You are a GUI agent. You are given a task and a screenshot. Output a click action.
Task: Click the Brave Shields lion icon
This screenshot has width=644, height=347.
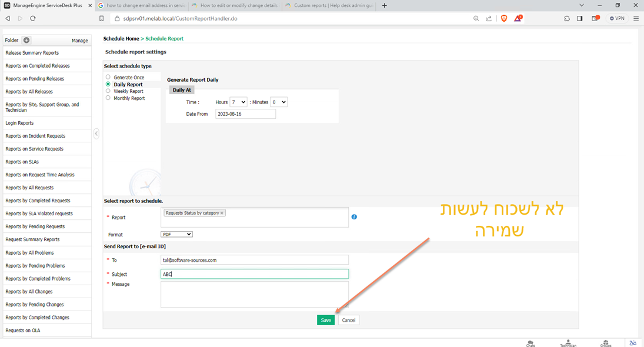(504, 19)
